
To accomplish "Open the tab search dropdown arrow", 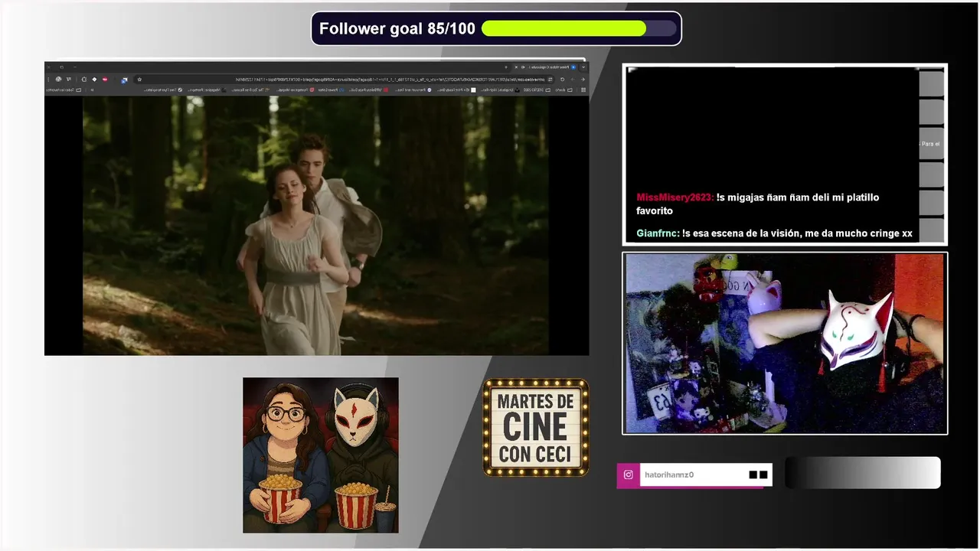I will tap(583, 67).
